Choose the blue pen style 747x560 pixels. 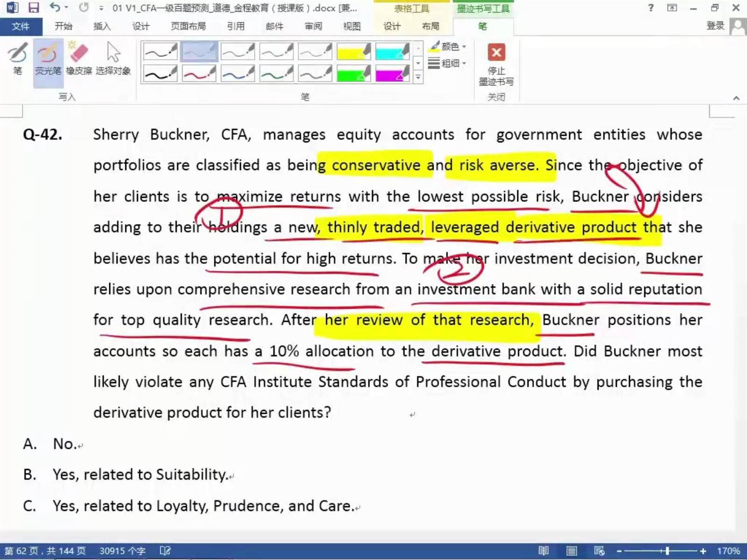238,73
